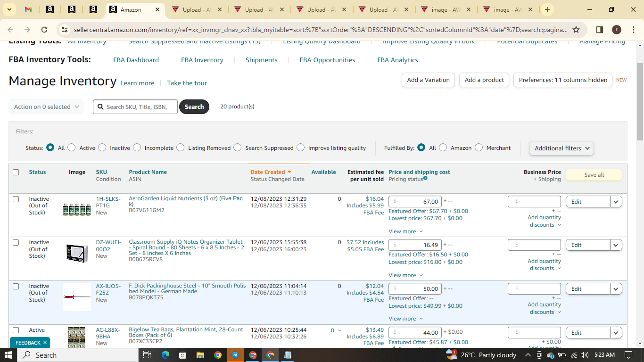This screenshot has height=362, width=644.
Task: Click the volume icon in system tray
Action: [x=585, y=355]
